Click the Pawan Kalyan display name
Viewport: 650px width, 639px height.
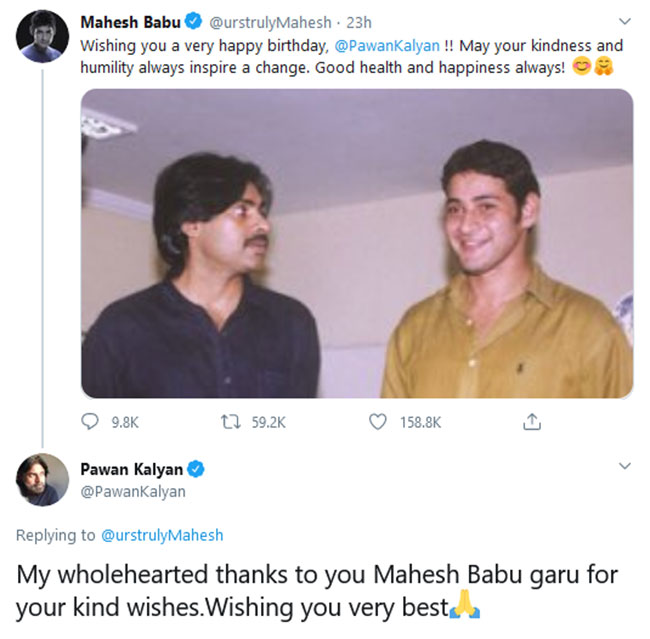pyautogui.click(x=133, y=468)
